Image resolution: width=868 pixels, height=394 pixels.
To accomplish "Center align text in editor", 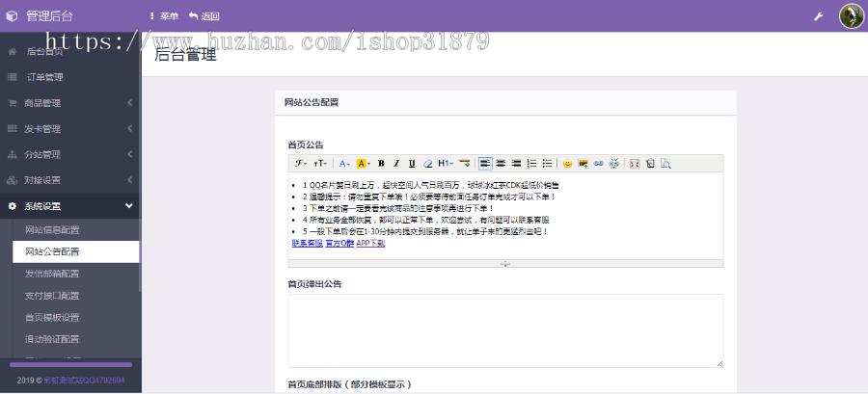I will pos(501,164).
